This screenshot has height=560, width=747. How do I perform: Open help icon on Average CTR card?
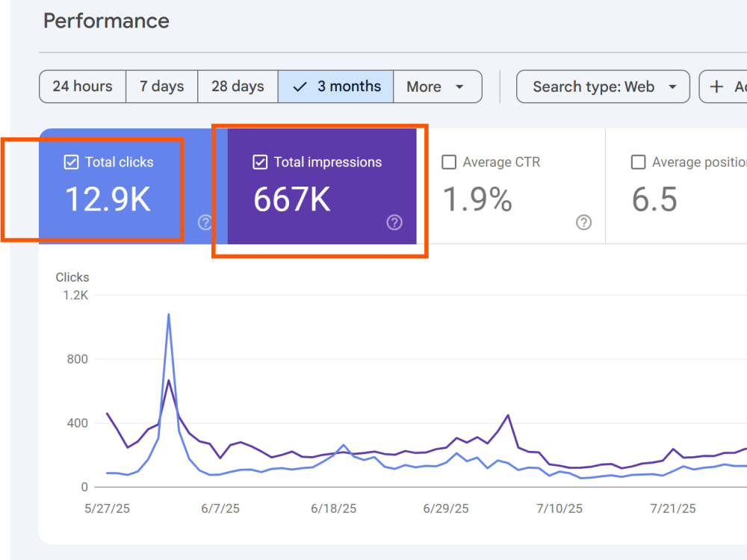pyautogui.click(x=583, y=223)
